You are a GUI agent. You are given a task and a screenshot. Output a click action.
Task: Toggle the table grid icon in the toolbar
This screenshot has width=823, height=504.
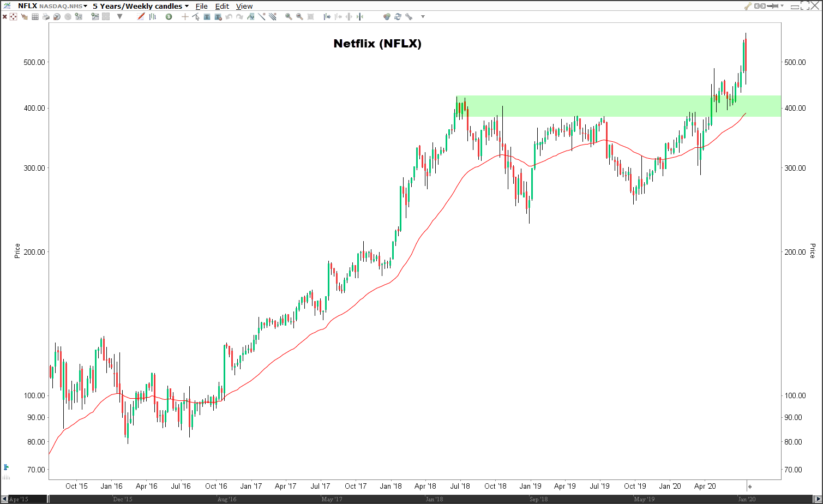tap(35, 17)
